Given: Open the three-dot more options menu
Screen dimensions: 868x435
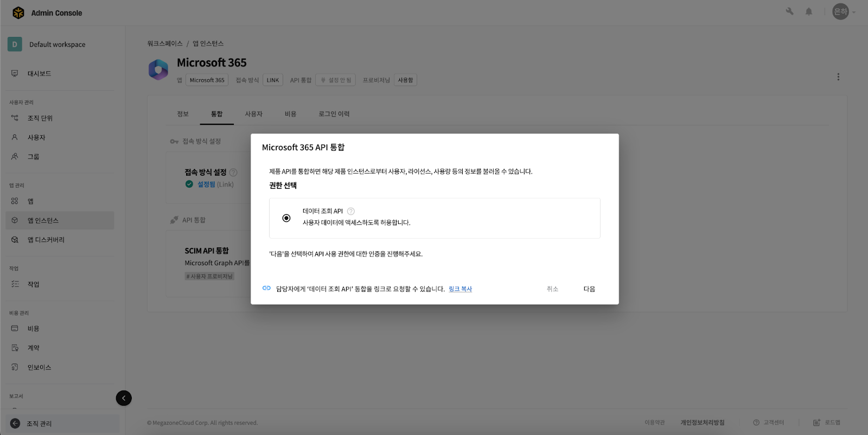Looking at the screenshot, I should click(838, 77).
